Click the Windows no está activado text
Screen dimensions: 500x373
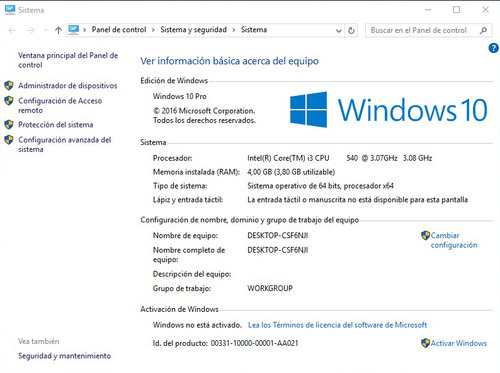tap(197, 325)
